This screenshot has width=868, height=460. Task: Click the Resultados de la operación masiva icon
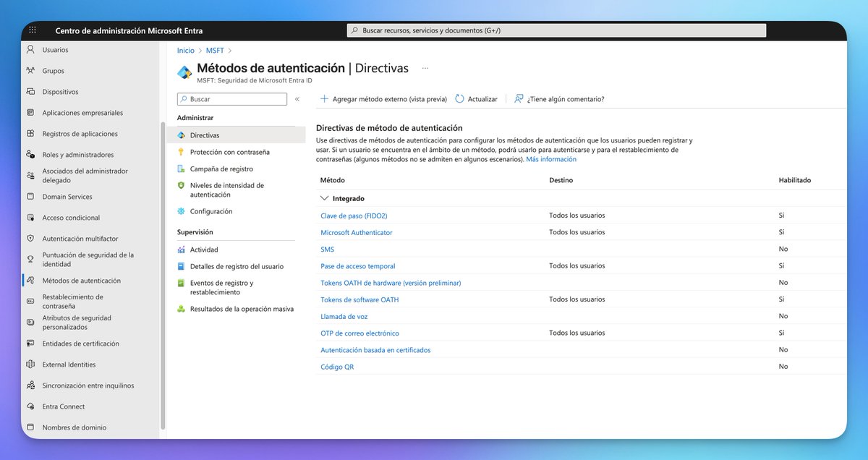tap(181, 309)
